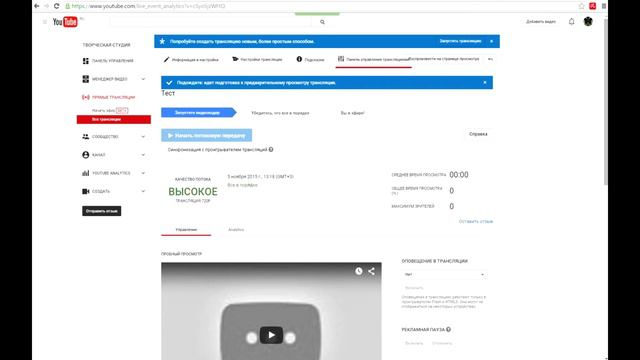Close the preview preparation notification
This screenshot has height=360, width=640.
click(x=485, y=82)
